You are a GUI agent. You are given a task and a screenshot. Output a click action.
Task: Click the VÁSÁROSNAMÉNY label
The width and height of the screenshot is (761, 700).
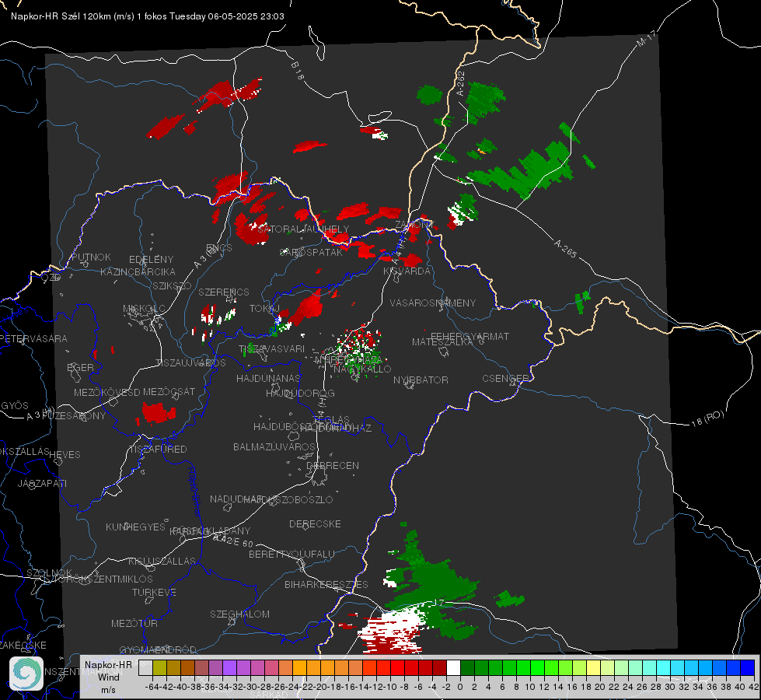(433, 303)
